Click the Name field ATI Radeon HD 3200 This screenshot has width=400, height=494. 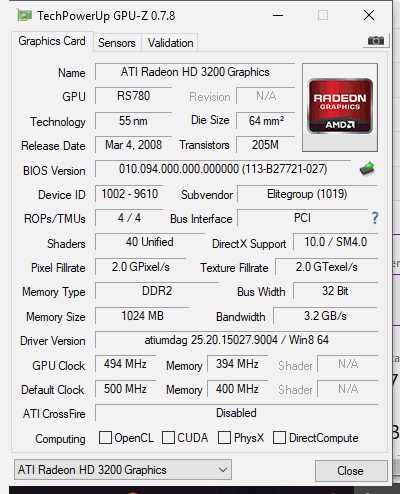tap(195, 72)
